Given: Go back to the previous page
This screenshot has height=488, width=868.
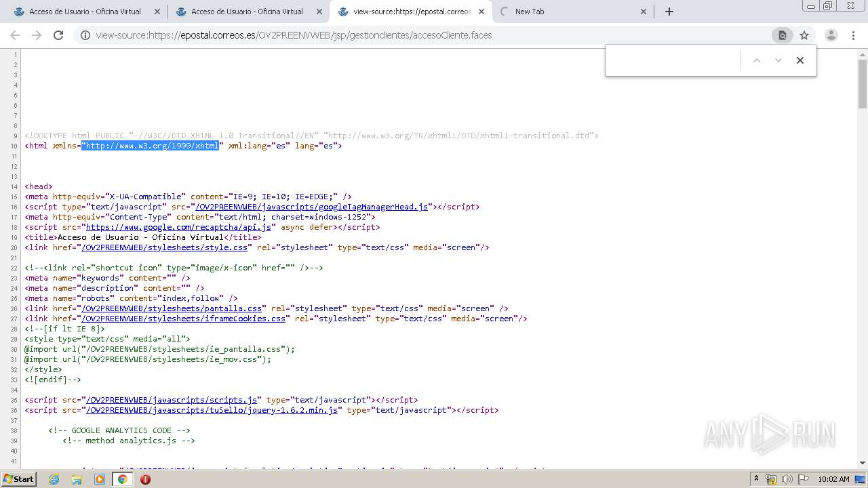Looking at the screenshot, I should 15,35.
